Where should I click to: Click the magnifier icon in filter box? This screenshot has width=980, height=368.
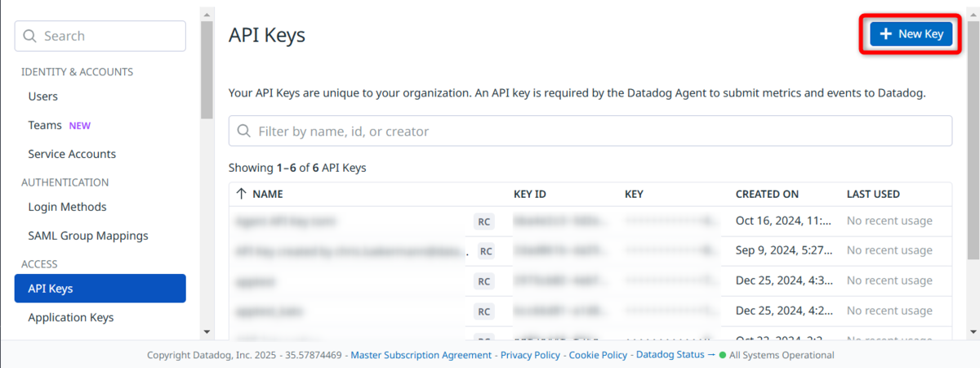pos(244,131)
